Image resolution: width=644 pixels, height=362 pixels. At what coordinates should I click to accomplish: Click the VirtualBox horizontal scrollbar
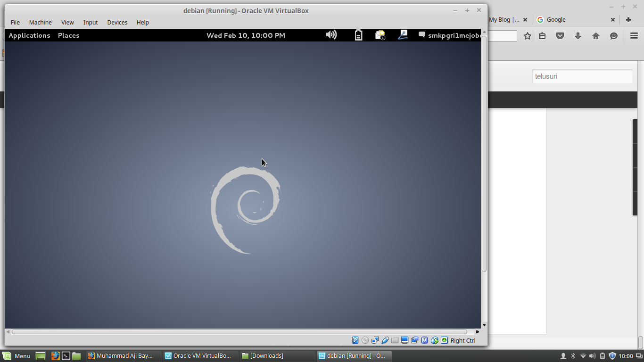pos(239,332)
